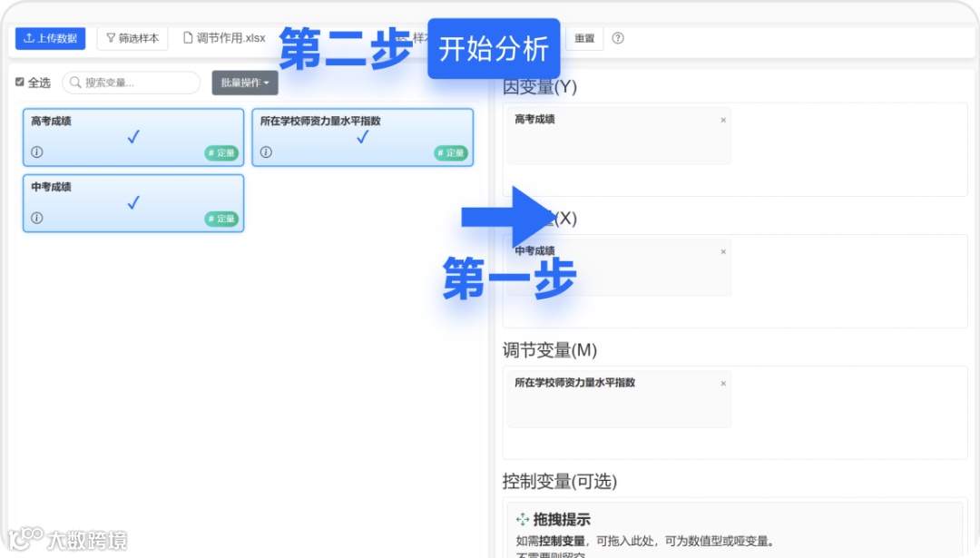Click the 控制变量(可选) heading
This screenshot has height=558, width=980.
(x=559, y=481)
